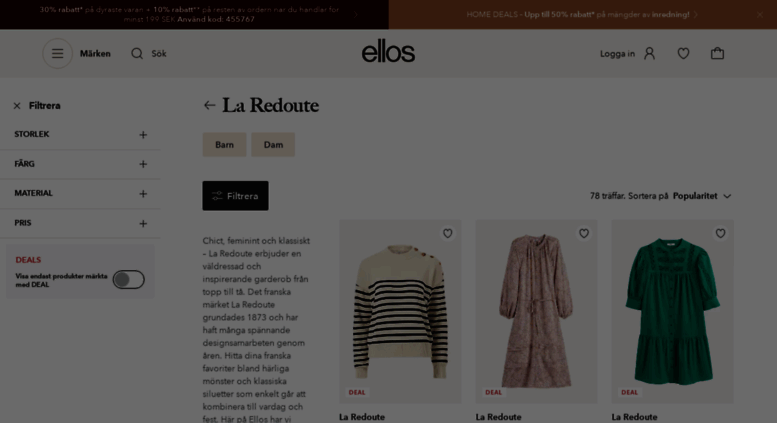This screenshot has height=423, width=777.
Task: Close the Filtrera side panel
Action: tap(17, 106)
